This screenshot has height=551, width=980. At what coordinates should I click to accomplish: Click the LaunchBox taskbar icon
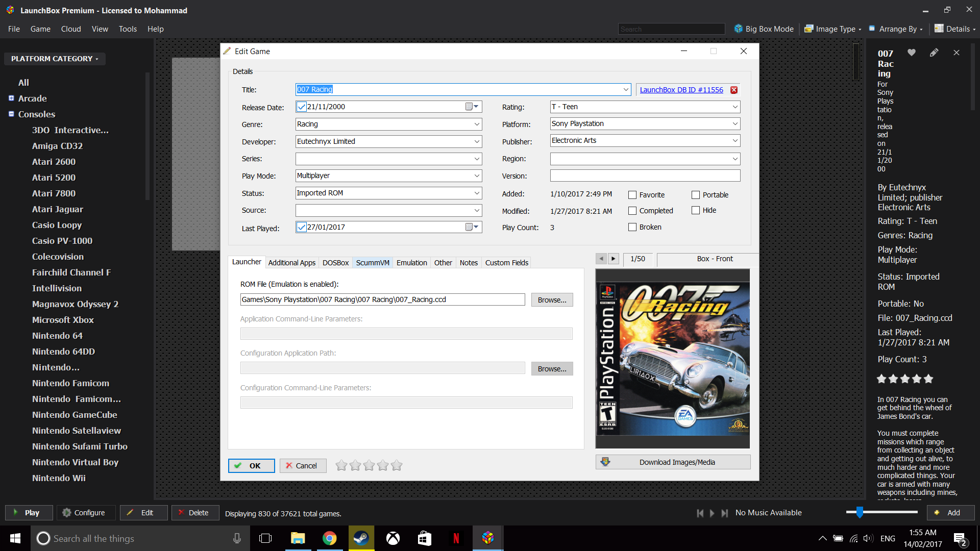point(488,538)
